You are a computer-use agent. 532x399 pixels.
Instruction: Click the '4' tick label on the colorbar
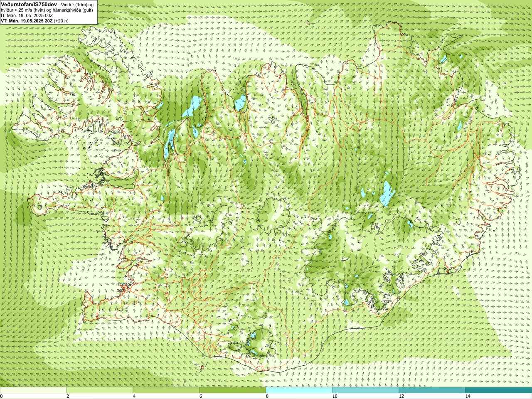(134, 396)
